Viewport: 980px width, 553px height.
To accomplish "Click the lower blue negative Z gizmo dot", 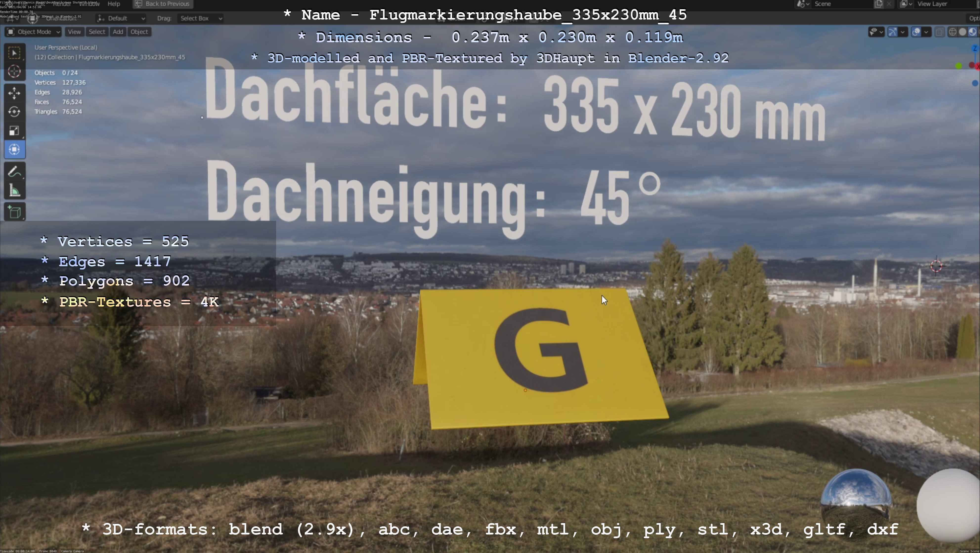I will click(x=975, y=83).
